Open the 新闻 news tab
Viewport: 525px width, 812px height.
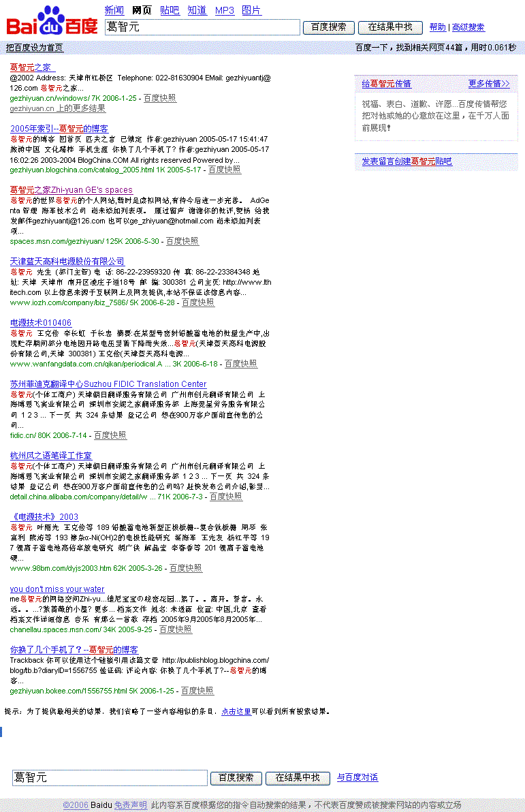pos(114,10)
